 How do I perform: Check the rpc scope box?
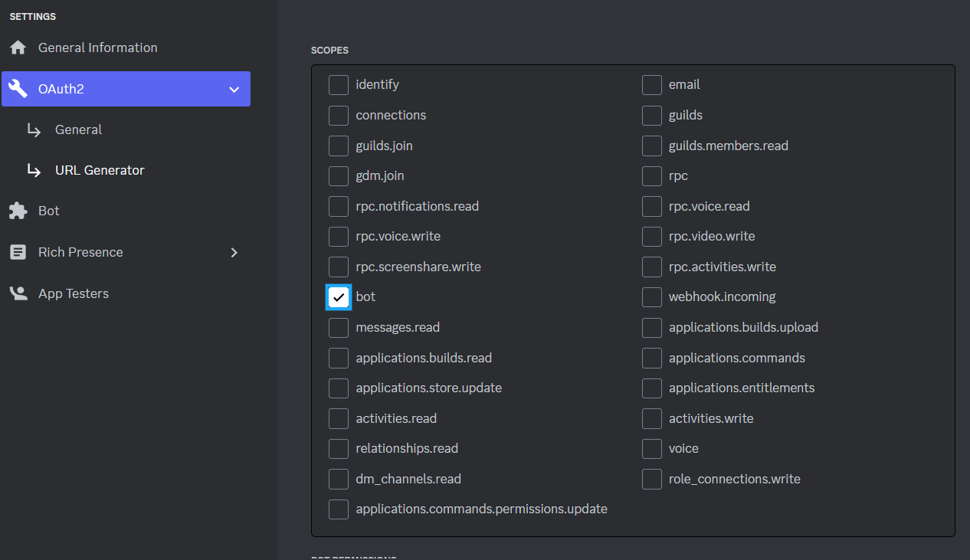(652, 176)
